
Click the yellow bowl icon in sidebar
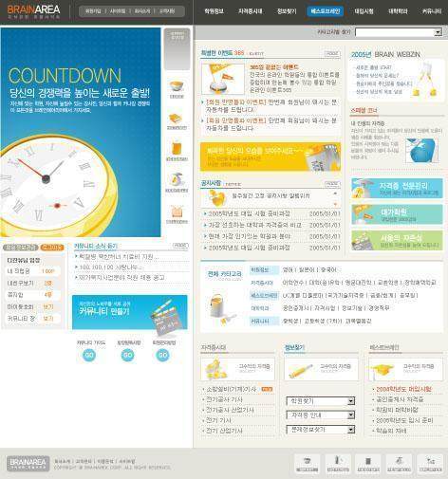click(177, 87)
